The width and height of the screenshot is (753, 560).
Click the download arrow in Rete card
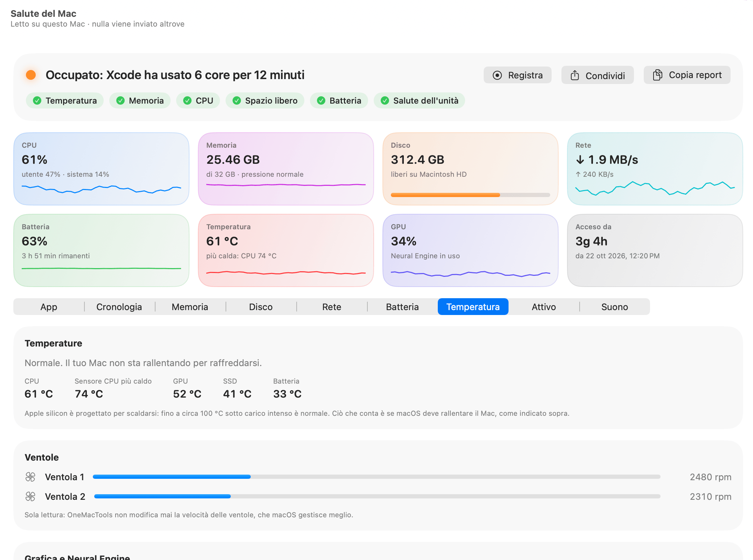[580, 160]
